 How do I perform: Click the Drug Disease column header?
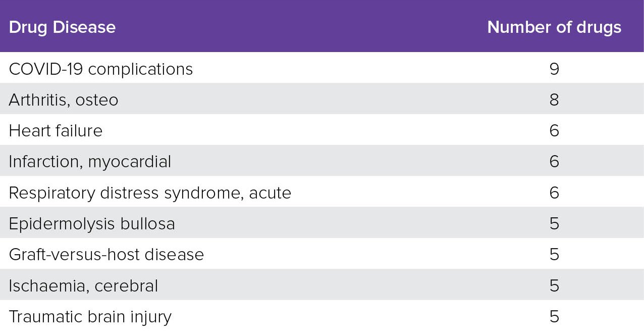(x=62, y=27)
